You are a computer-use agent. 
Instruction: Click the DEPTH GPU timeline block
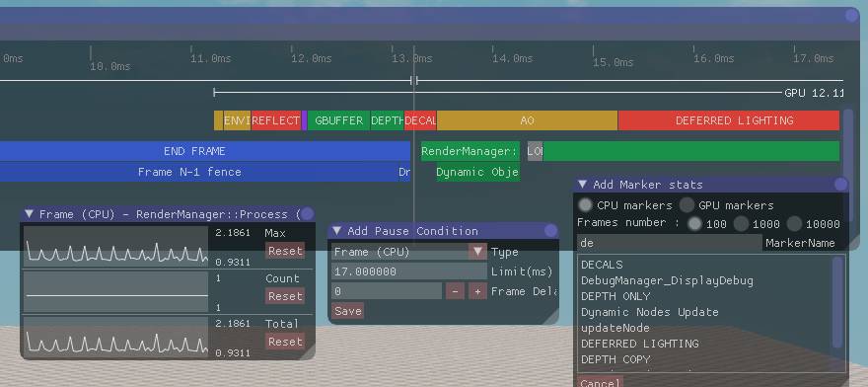coord(387,120)
